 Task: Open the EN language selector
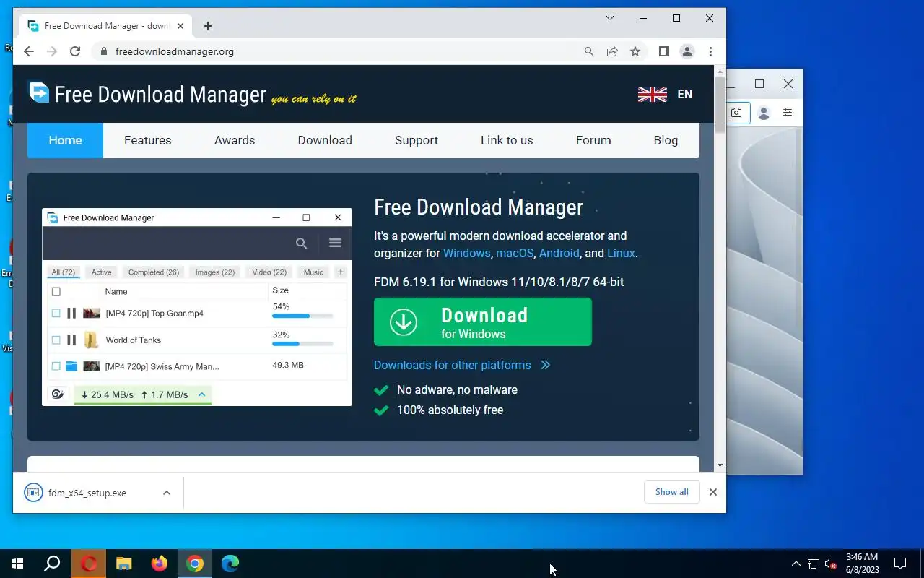point(684,95)
